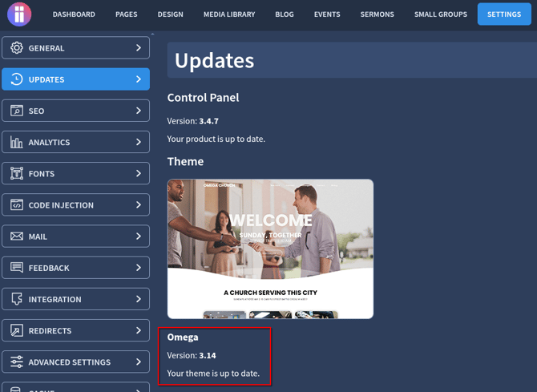
Task: Click the SEO magnifier icon
Action: pos(16,111)
